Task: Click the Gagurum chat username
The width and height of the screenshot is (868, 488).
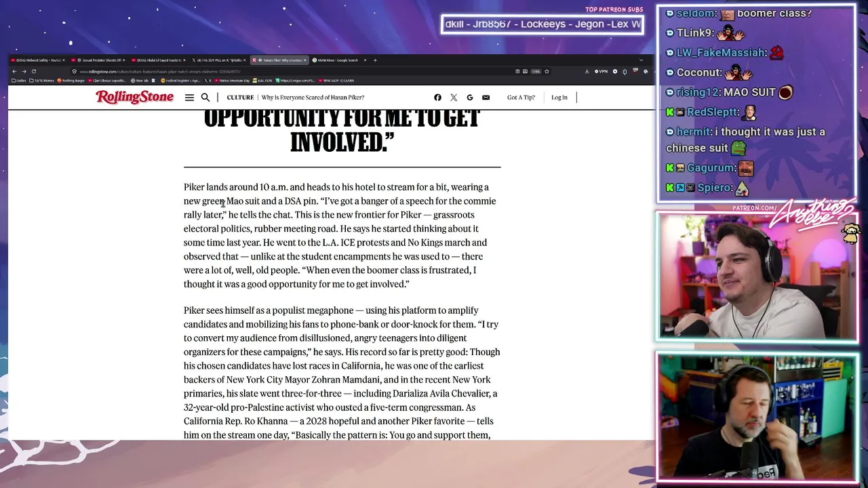Action: [x=711, y=167]
